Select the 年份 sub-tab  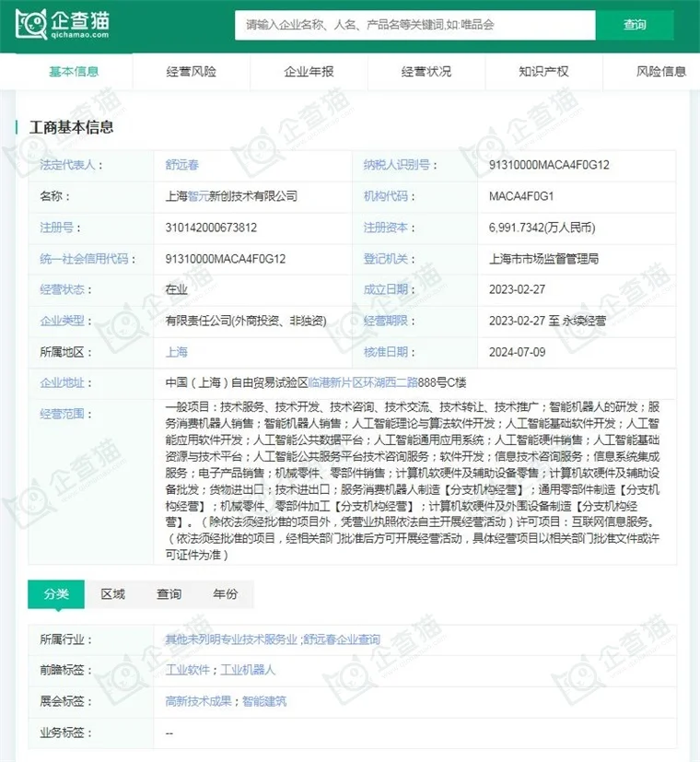point(226,594)
